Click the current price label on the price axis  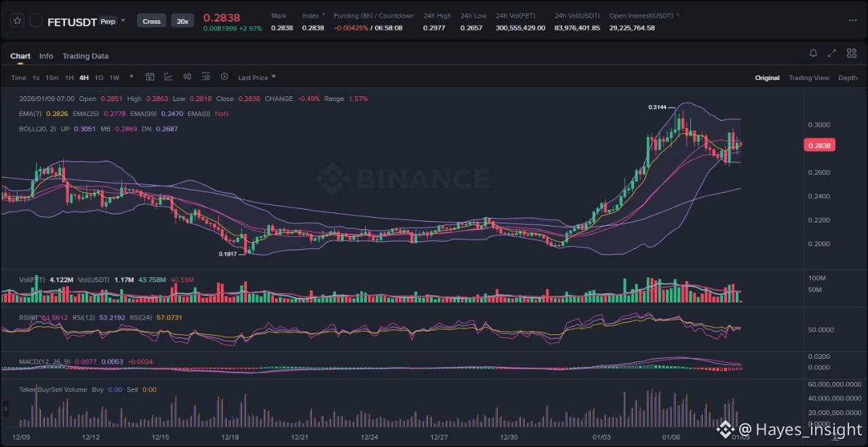tap(819, 145)
